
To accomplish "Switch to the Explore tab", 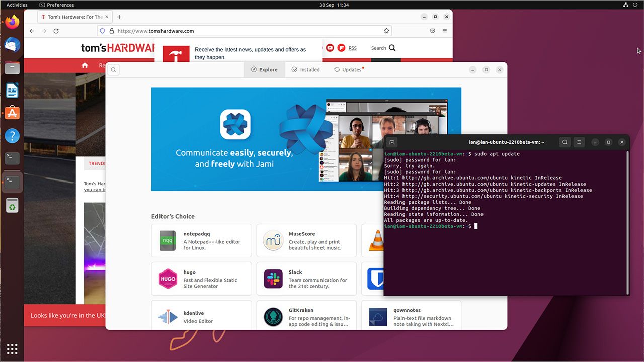I will pyautogui.click(x=265, y=70).
